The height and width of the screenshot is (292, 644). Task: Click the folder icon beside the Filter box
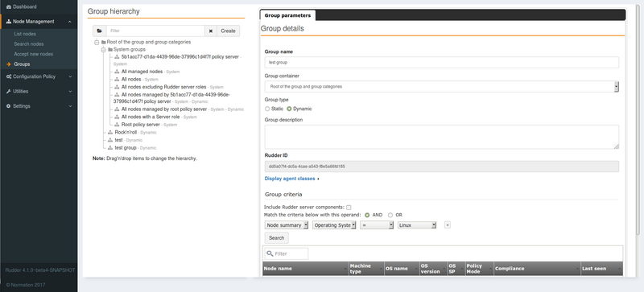pos(99,31)
